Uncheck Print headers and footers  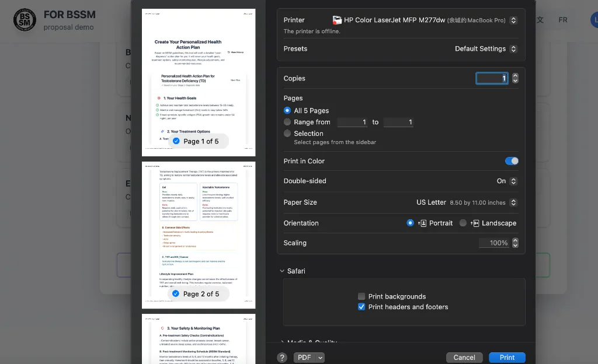tap(361, 307)
